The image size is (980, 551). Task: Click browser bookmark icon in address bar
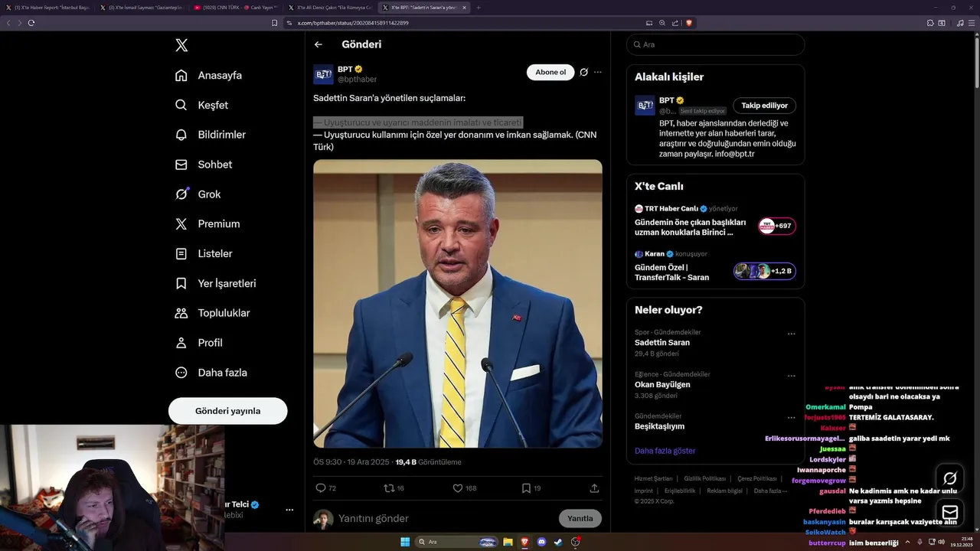(x=275, y=23)
